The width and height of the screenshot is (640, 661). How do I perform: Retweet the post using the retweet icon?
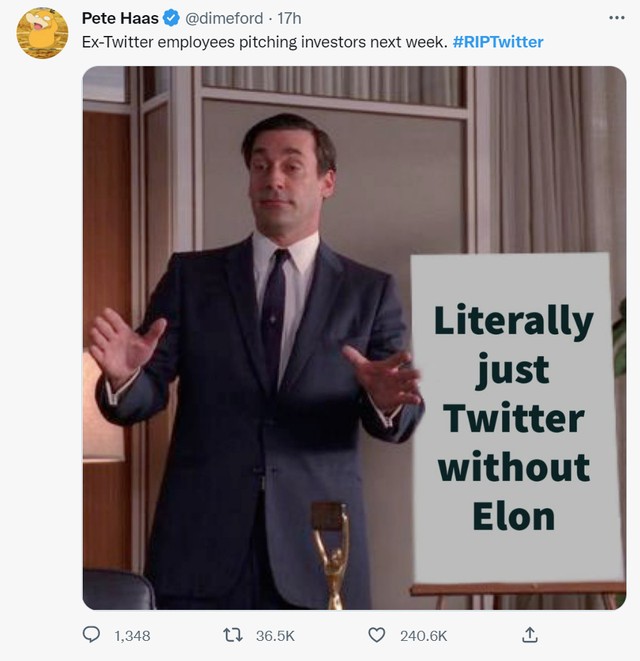[x=234, y=634]
